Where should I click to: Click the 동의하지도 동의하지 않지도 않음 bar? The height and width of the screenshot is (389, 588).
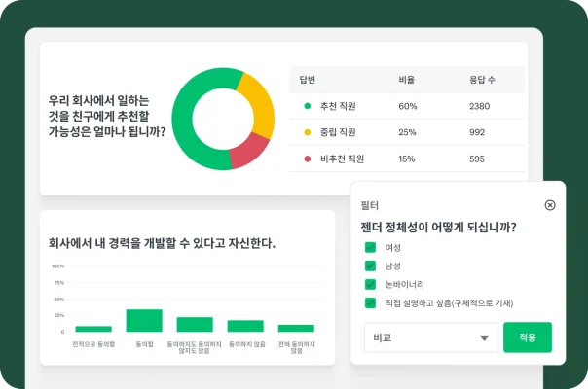[195, 325]
